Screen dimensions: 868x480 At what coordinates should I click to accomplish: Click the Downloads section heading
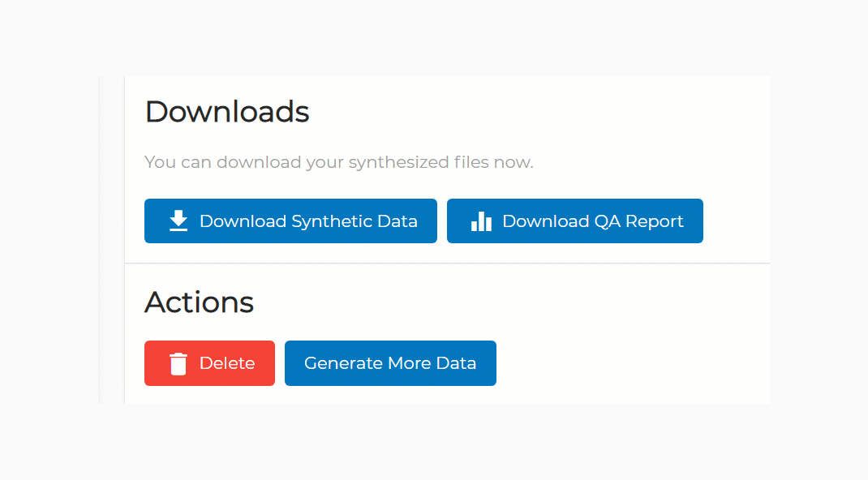coord(227,112)
